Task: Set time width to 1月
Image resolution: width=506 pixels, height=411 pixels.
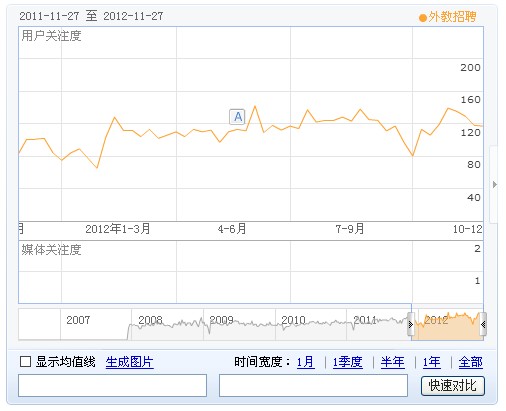Action: coord(305,362)
